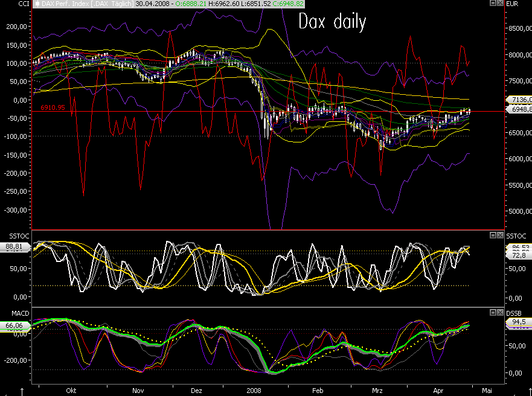The image size is (532, 396).
Task: Click the 7136,0 price tag on right axis
Action: click(x=519, y=100)
